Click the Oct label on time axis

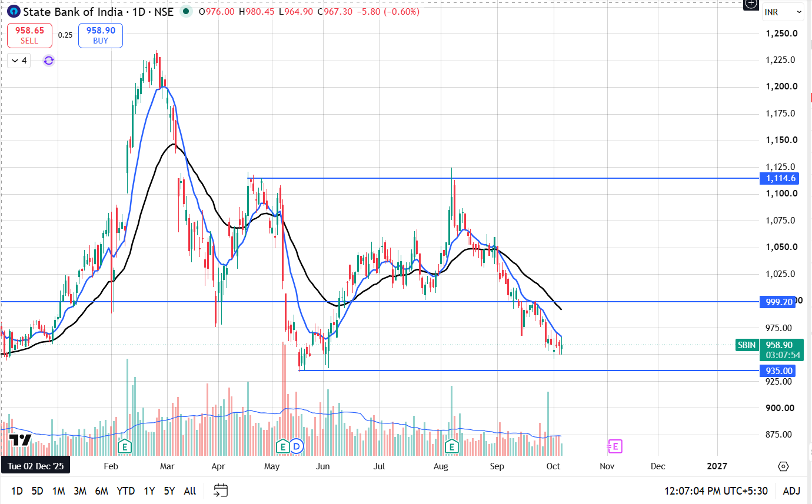553,466
